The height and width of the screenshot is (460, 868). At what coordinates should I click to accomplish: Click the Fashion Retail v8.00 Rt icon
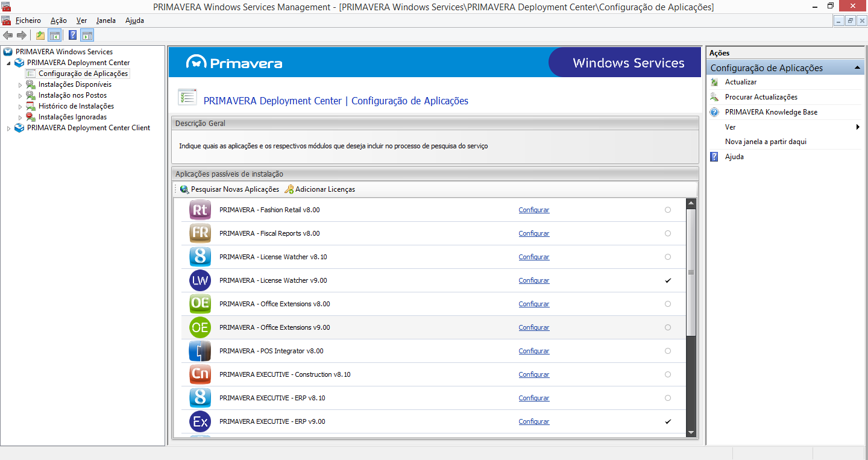(200, 210)
